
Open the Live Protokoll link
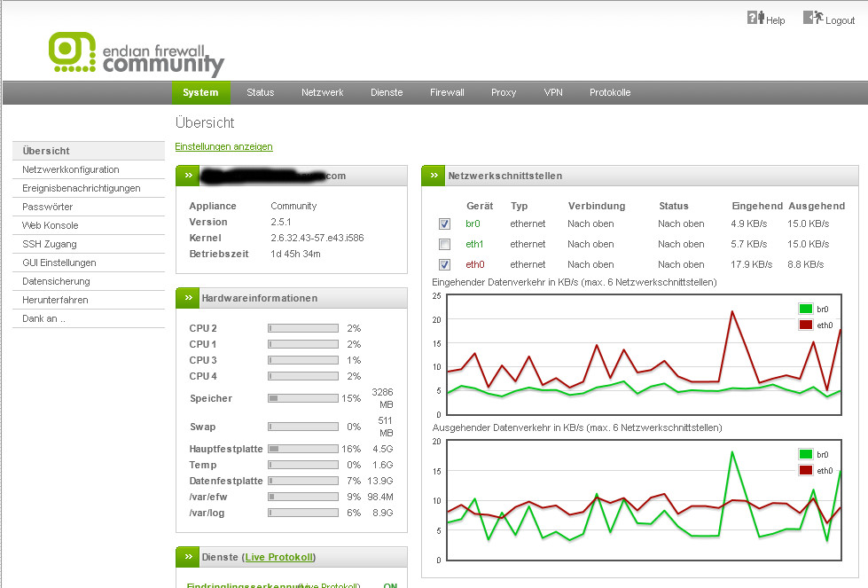278,557
